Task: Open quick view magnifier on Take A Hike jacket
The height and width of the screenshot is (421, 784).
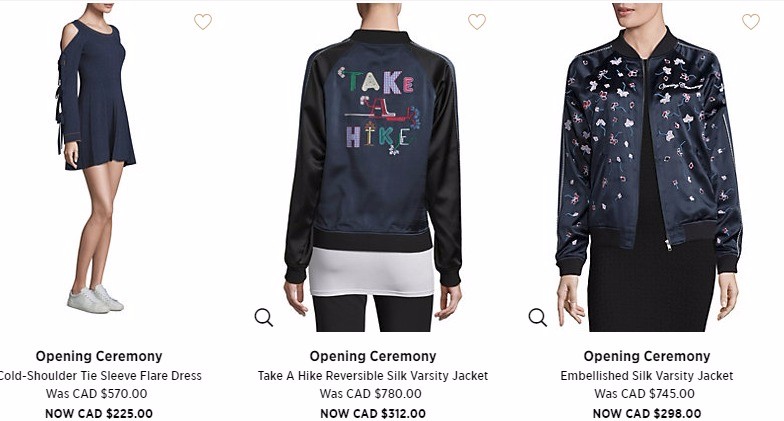Action: tap(264, 317)
